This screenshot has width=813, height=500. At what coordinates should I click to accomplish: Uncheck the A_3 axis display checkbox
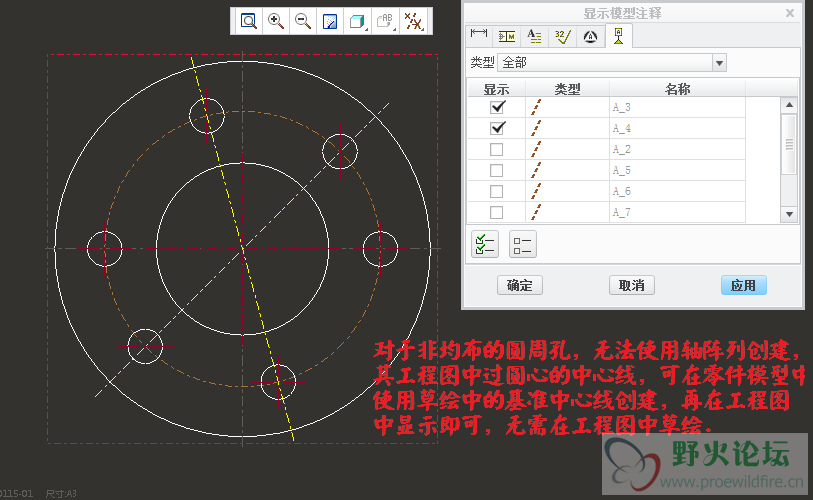[497, 107]
